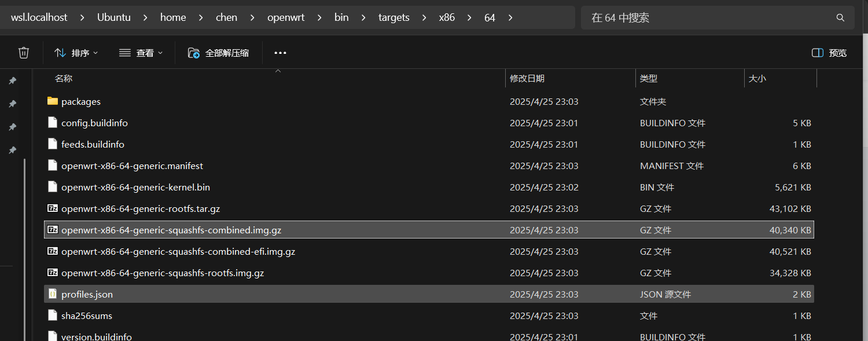This screenshot has height=341, width=868.
Task: Navigate to targets breadcrumb segment
Action: tap(394, 17)
